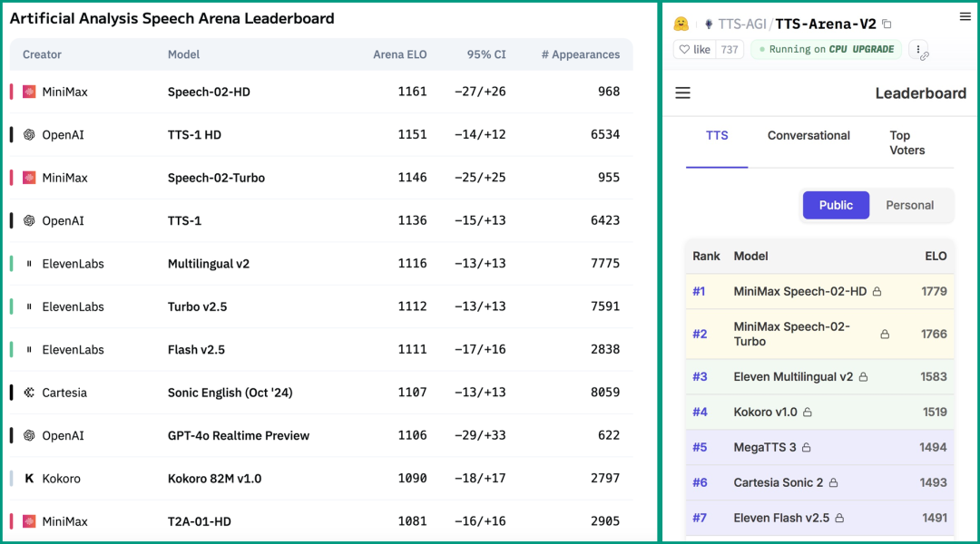The image size is (980, 544).
Task: Click lock icon beside Kokoro v1.0
Action: (808, 413)
